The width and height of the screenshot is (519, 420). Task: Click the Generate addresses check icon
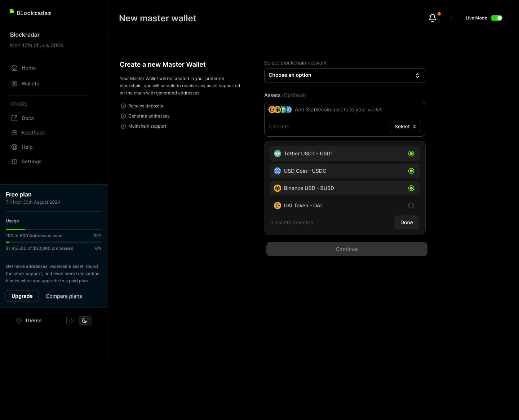(123, 116)
